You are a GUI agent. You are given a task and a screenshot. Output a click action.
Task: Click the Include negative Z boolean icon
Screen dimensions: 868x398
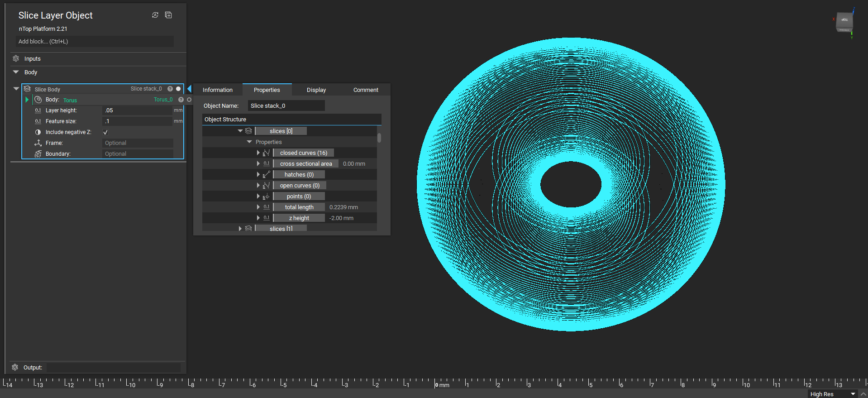[x=38, y=132]
